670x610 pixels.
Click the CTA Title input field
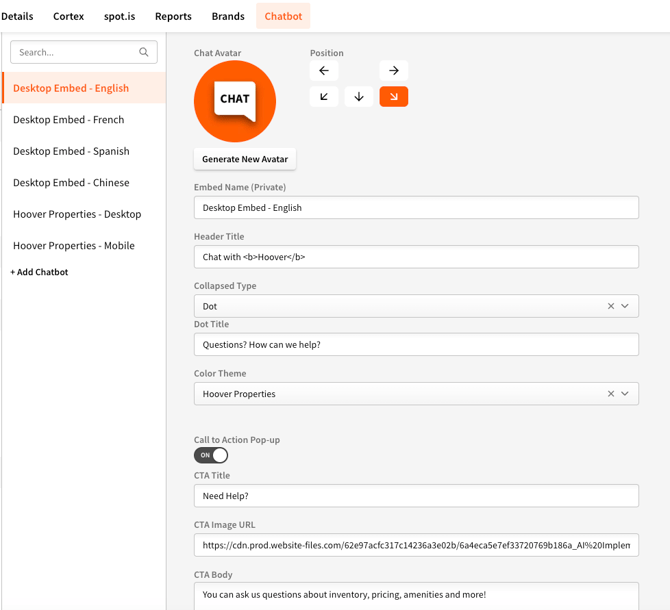(x=416, y=496)
